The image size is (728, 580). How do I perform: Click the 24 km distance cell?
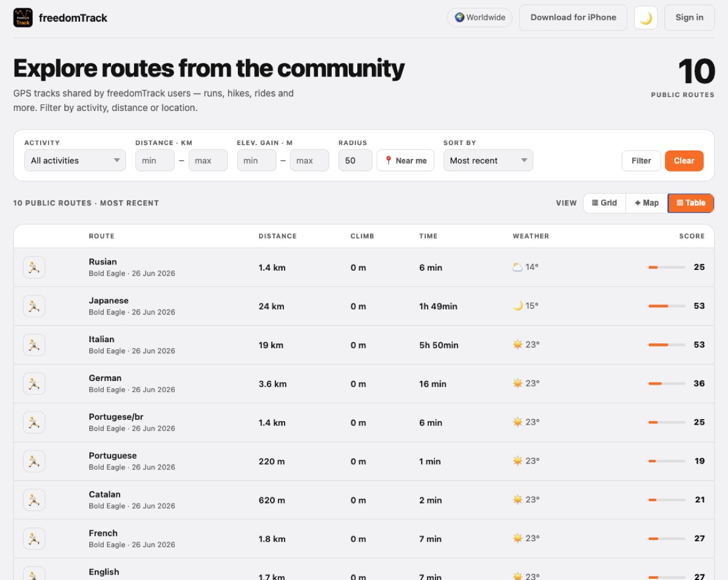point(271,306)
